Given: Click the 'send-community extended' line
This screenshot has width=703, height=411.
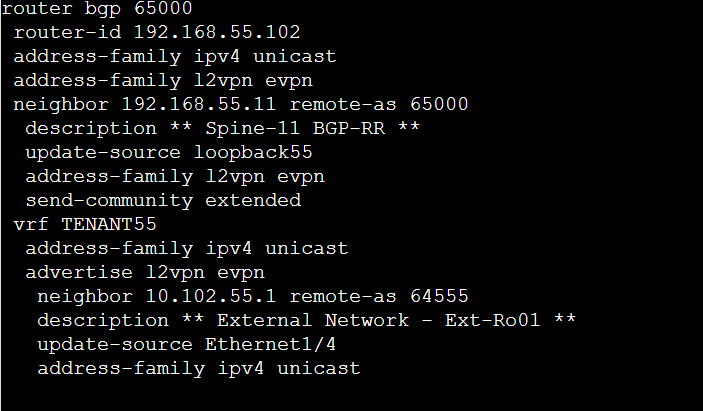Looking at the screenshot, I should coord(163,201).
